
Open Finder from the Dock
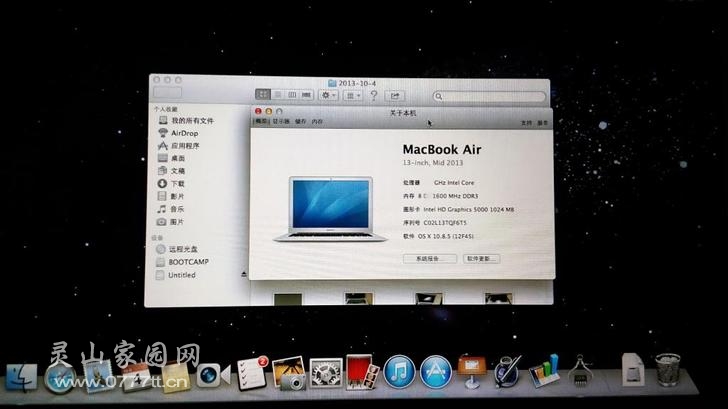pos(21,377)
